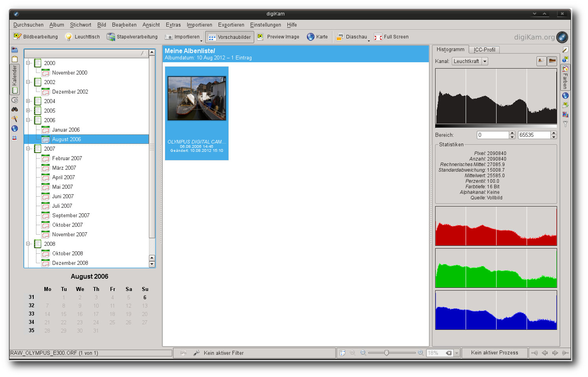
Task: Collapse the 2007 year node
Action: click(x=28, y=149)
